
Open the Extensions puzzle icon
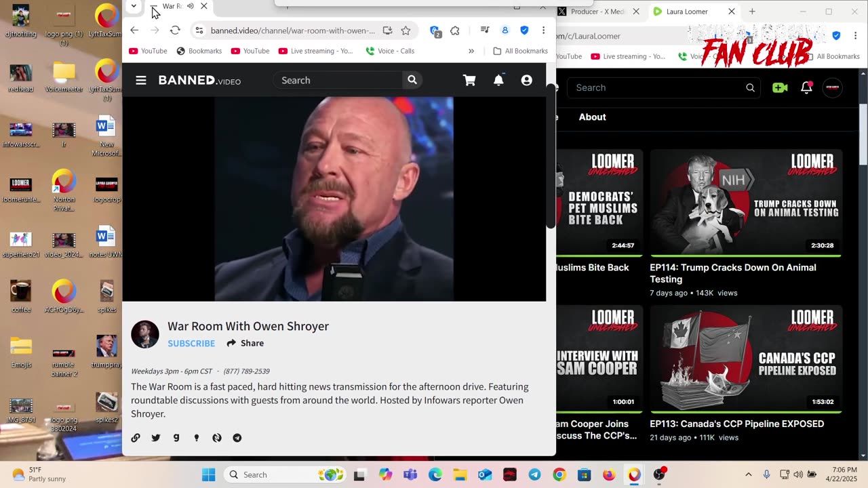pyautogui.click(x=455, y=30)
